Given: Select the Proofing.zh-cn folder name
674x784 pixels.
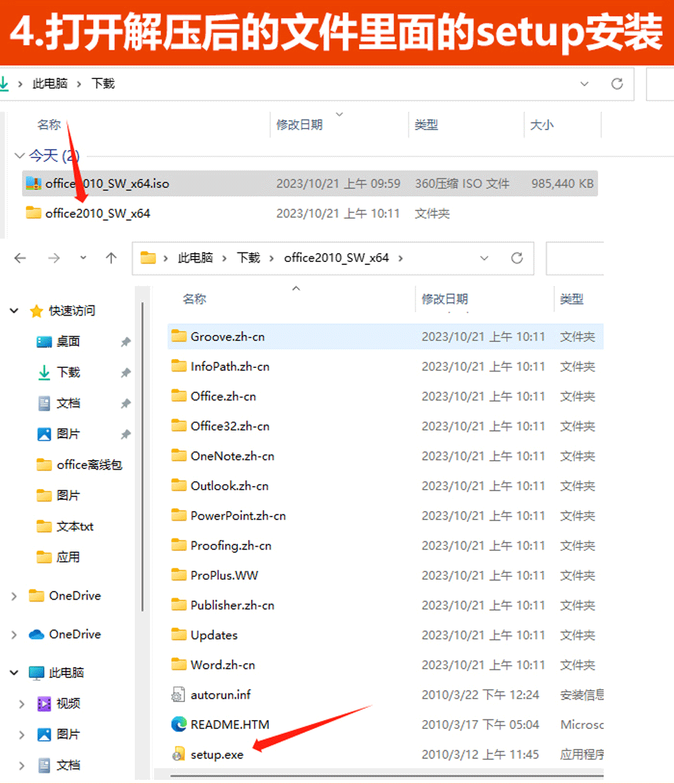Looking at the screenshot, I should pyautogui.click(x=231, y=545).
